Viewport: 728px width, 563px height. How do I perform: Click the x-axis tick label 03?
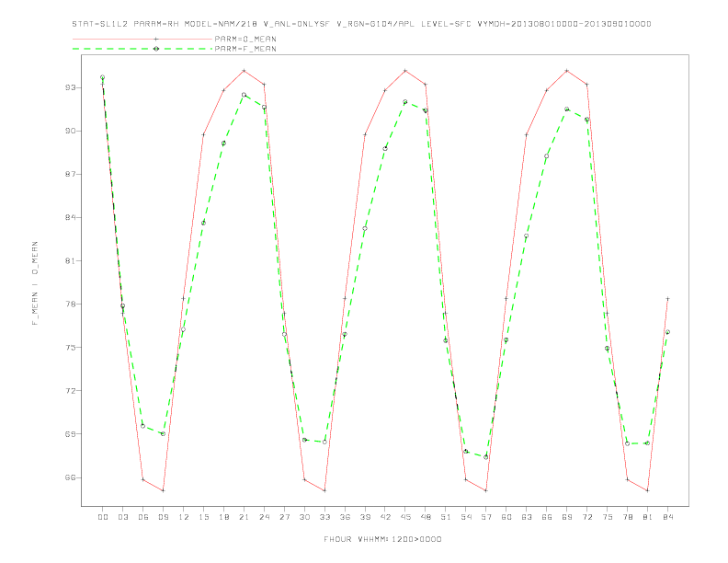pos(122,517)
